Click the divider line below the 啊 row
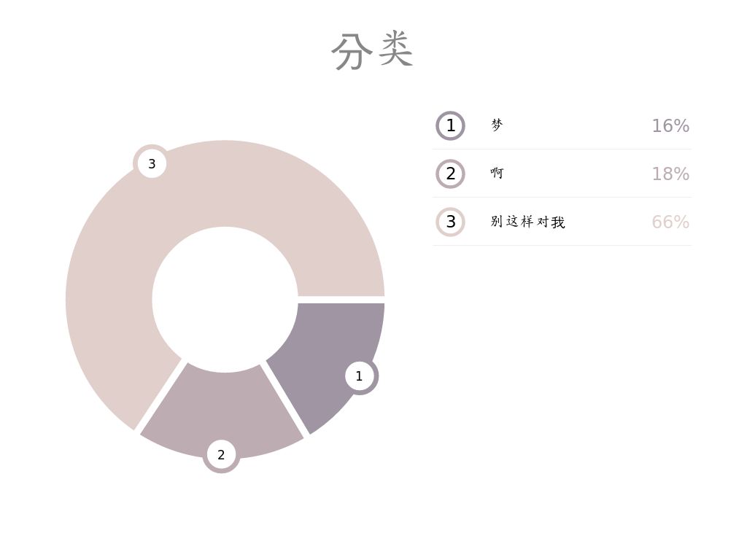This screenshot has height=560, width=747. (562, 197)
